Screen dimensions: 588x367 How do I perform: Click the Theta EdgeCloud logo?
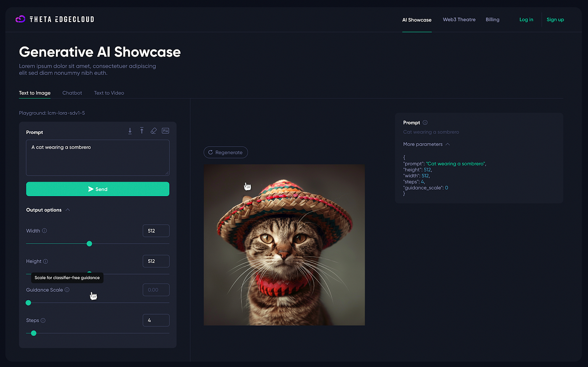point(55,19)
